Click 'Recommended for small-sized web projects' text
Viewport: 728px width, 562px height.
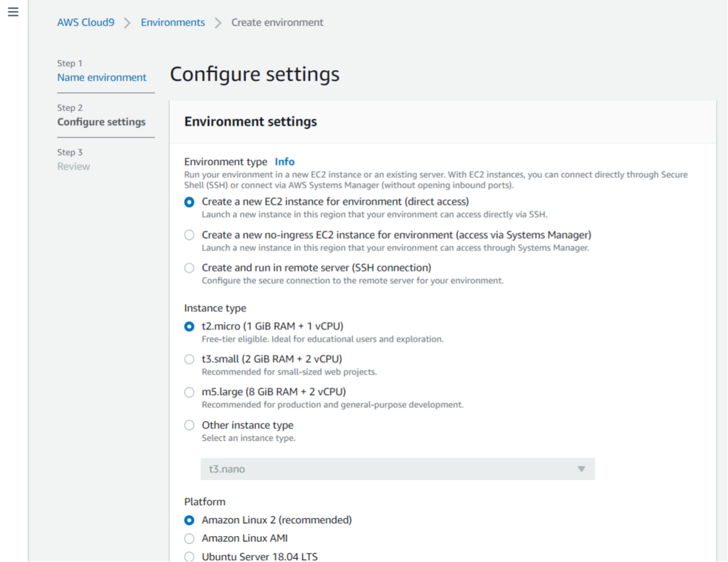[289, 372]
